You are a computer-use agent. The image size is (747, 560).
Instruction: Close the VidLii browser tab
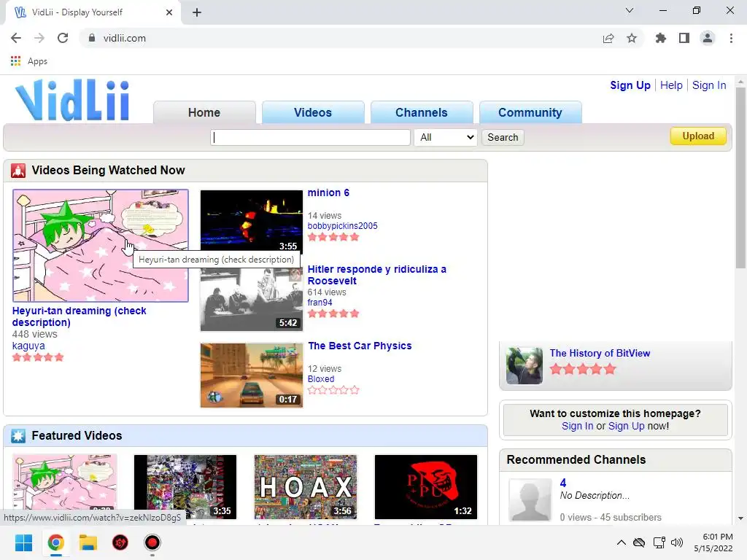coord(169,12)
